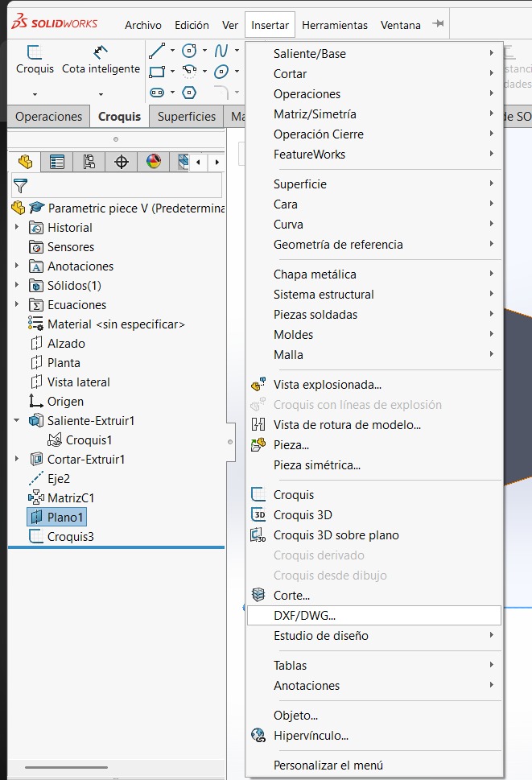Click the Hipervínculo globe icon
This screenshot has width=532, height=780.
[258, 735]
